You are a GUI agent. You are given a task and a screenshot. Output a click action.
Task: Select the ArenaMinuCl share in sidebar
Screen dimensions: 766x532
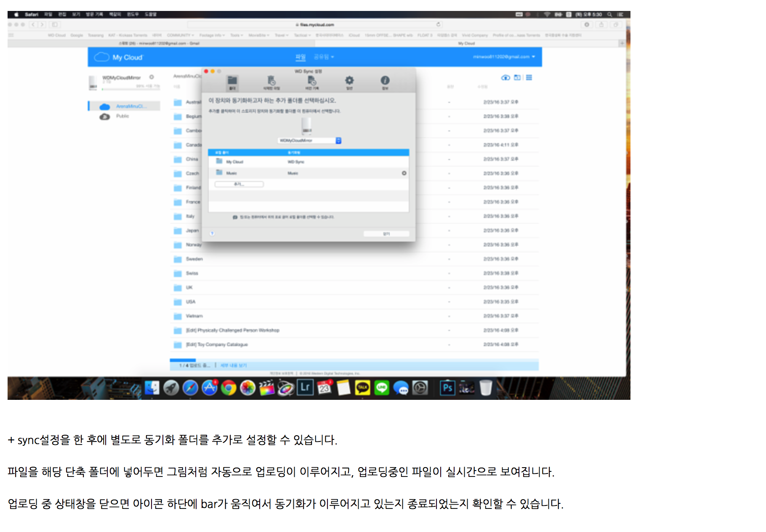coord(124,106)
